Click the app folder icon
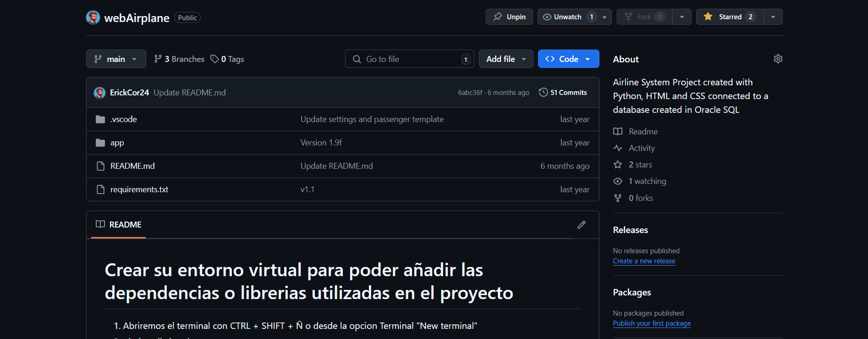 point(100,143)
